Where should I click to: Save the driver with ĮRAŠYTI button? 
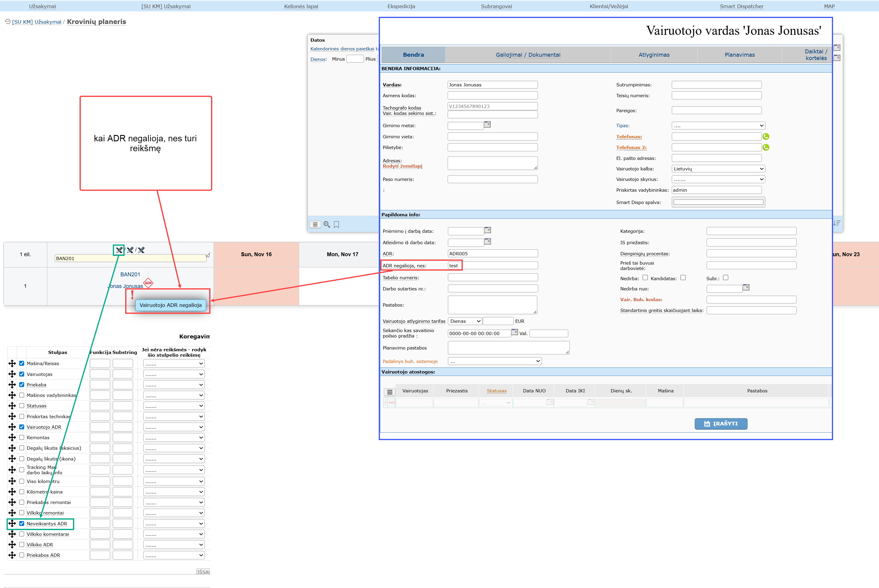click(x=721, y=424)
